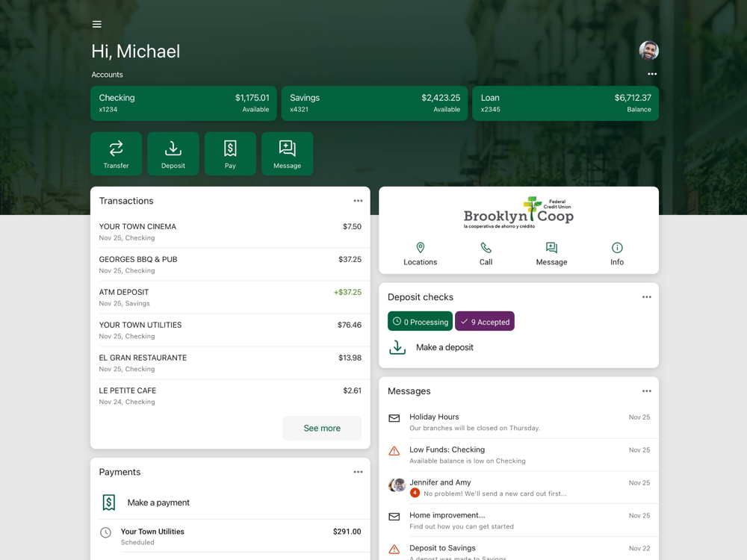Viewport: 747px width, 560px height.
Task: Click Jennifer and Amy avatar
Action: pyautogui.click(x=397, y=485)
